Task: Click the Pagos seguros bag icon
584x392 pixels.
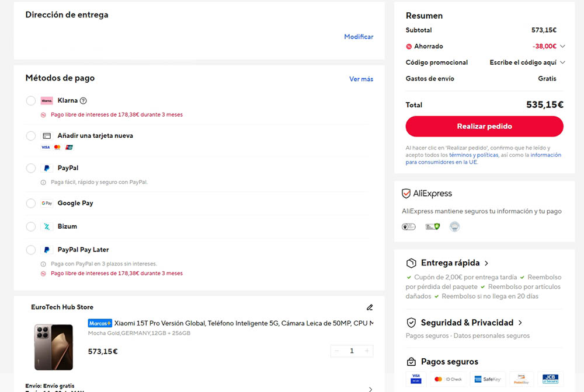Action: (411, 362)
